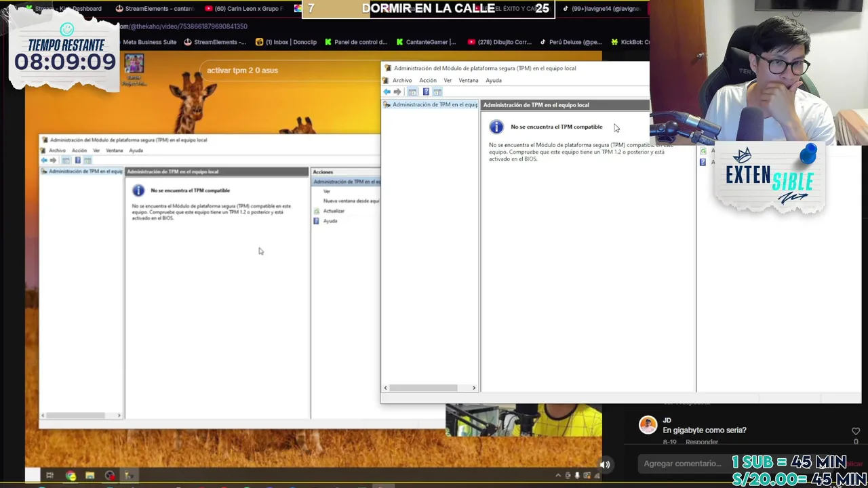This screenshot has width=868, height=488.
Task: Toggle action pane icon in front TPM toolbar
Action: pos(438,92)
